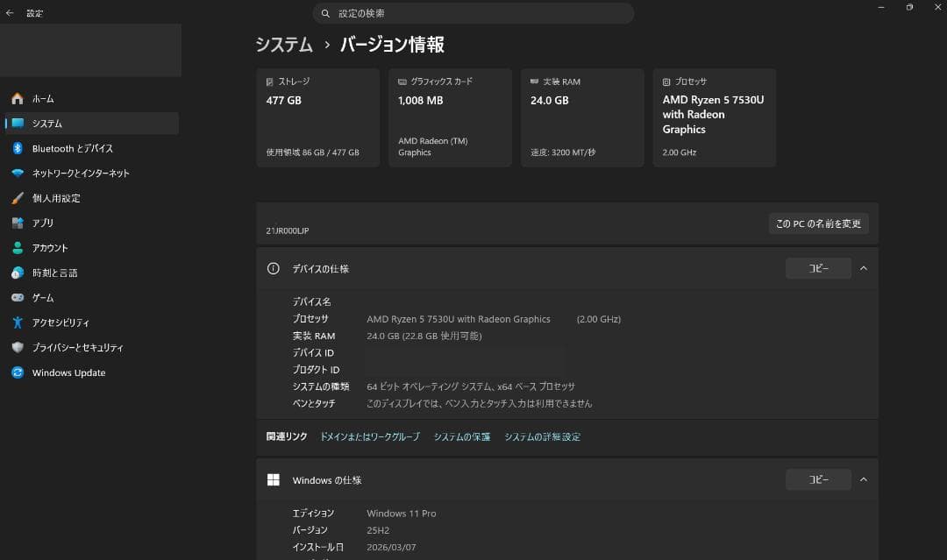Open アクセシビリティ in the sidebar
947x560 pixels.
[x=92, y=323]
